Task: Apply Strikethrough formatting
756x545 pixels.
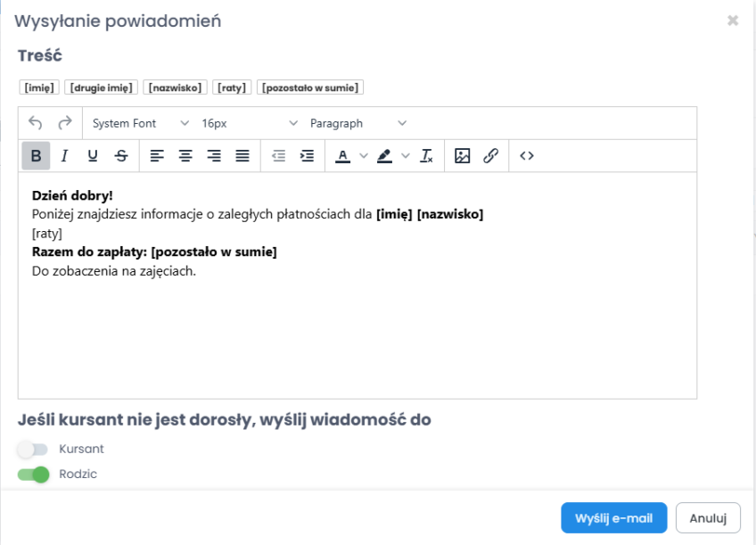Action: (121, 156)
